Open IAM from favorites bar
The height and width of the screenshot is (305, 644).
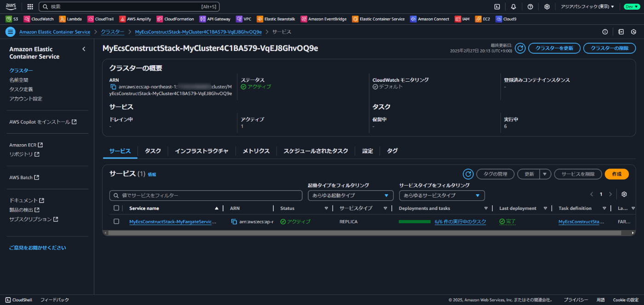click(x=462, y=19)
